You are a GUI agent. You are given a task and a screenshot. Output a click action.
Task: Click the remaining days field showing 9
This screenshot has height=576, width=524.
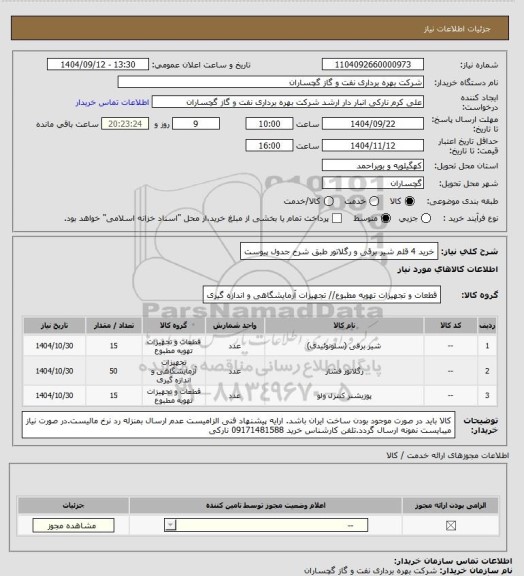tap(196, 124)
